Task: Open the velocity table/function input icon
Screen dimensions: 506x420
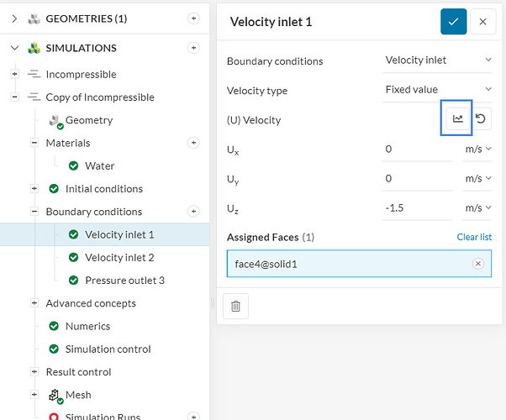Action: 457,119
